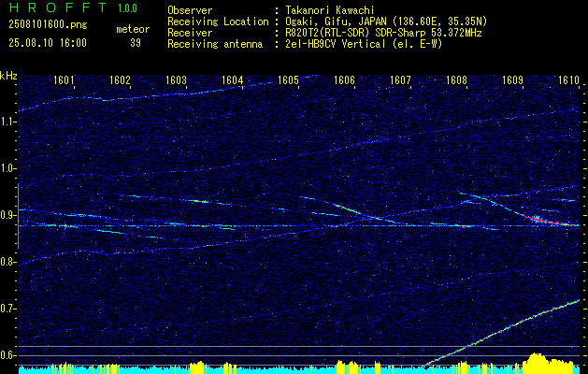Click the meteor count 39
Screen dimensions: 588x374
[x=136, y=43]
